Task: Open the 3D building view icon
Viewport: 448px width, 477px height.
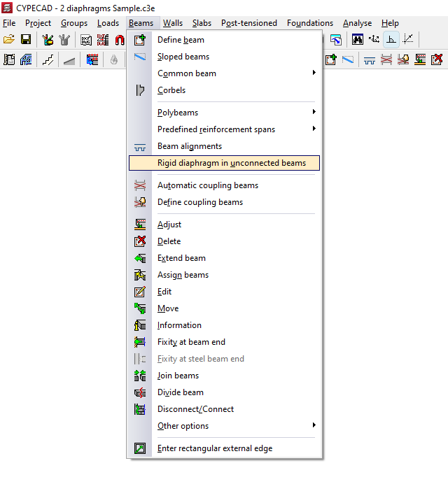Action: (26, 59)
